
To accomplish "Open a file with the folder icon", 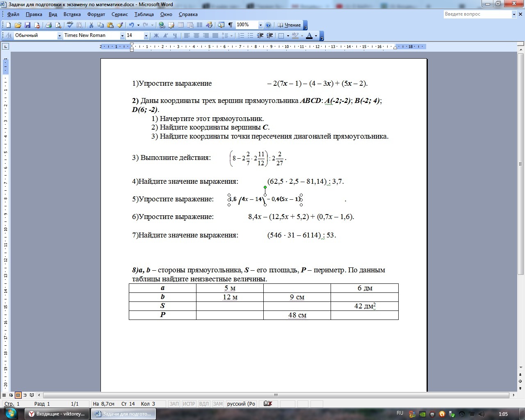I will click(x=18, y=25).
